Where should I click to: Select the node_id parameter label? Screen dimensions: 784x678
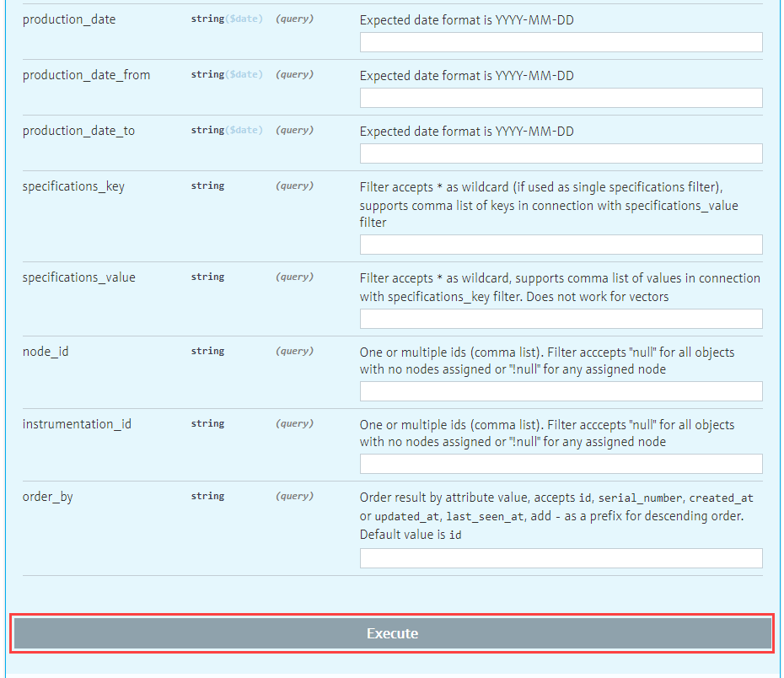pos(46,352)
